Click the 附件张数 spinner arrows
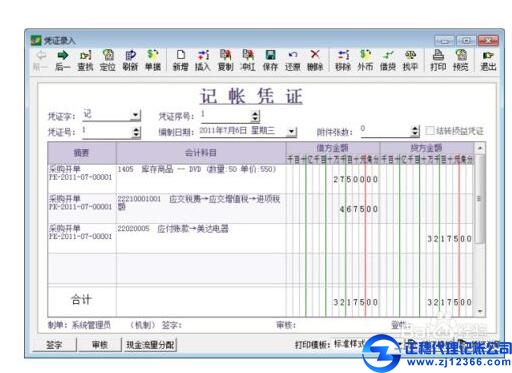The image size is (512, 373). click(x=414, y=131)
